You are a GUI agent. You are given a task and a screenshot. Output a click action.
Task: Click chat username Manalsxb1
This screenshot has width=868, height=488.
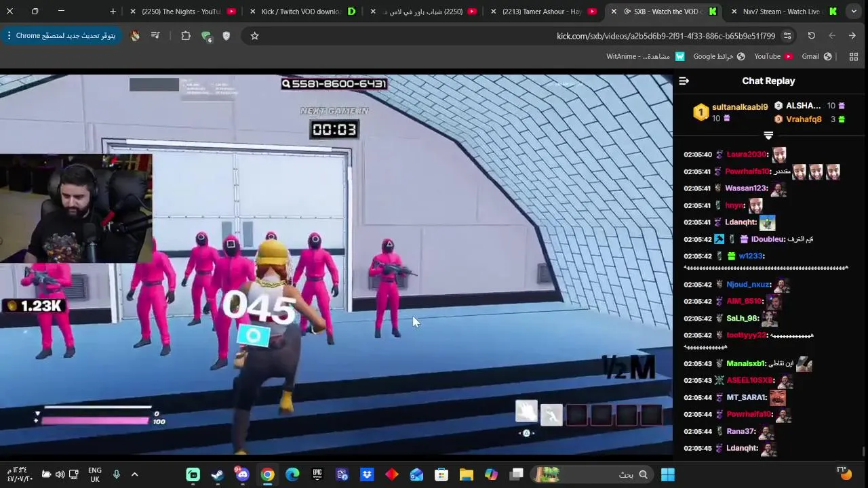tap(745, 364)
